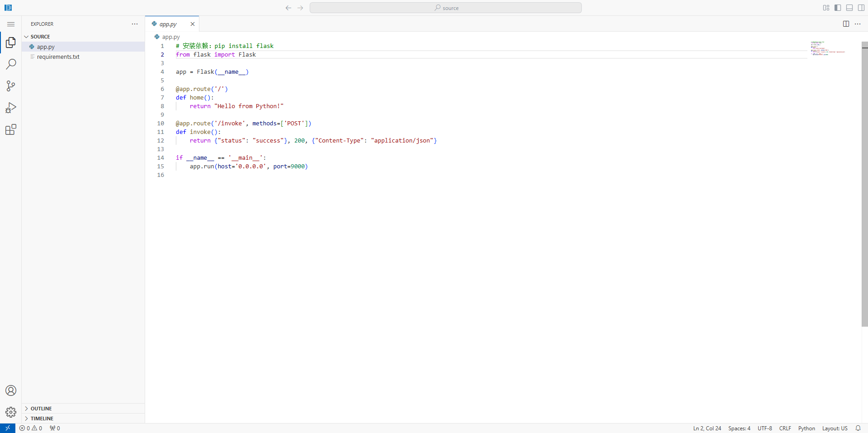Open app.py in the file explorer
This screenshot has height=433, width=868.
pos(83,47)
